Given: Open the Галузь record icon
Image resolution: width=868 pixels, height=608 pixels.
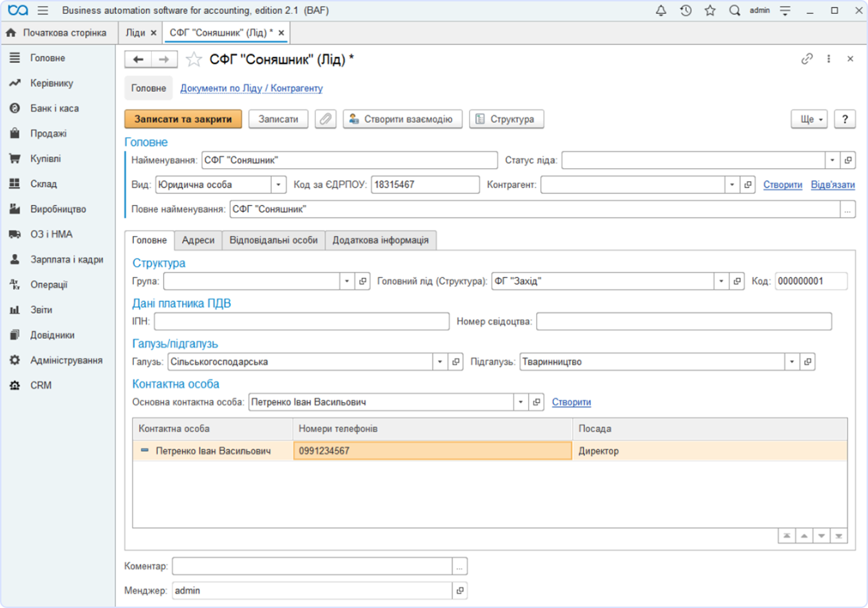Looking at the screenshot, I should (456, 362).
